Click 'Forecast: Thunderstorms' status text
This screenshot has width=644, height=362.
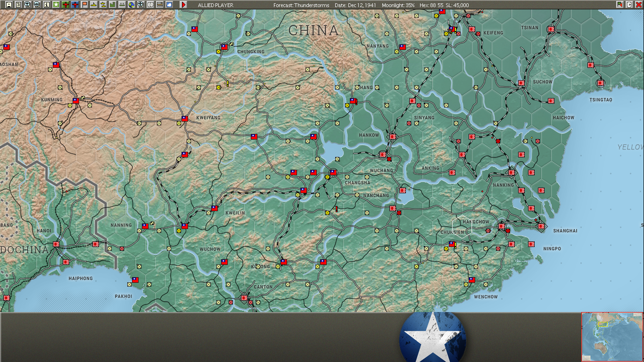point(301,5)
